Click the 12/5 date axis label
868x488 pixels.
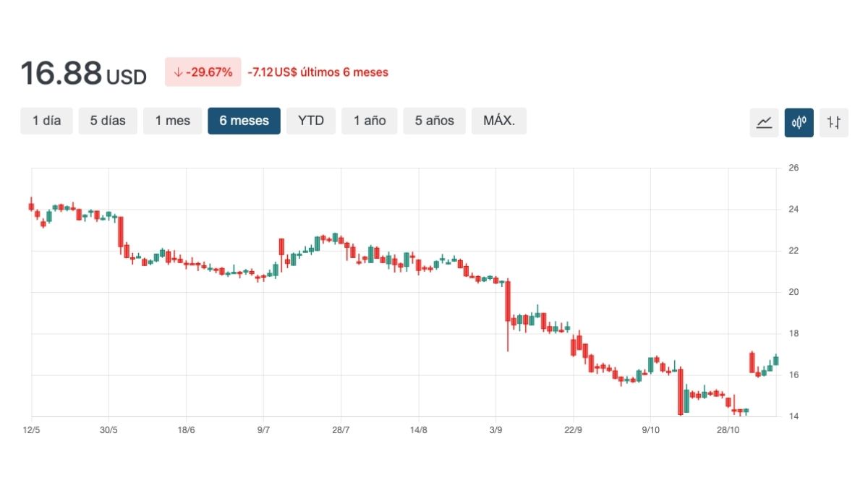pyautogui.click(x=31, y=430)
